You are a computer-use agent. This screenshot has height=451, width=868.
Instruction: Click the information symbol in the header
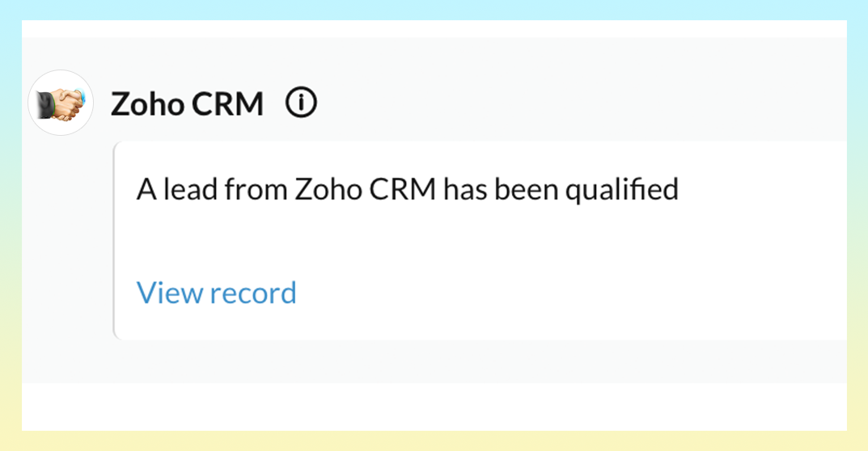302,103
